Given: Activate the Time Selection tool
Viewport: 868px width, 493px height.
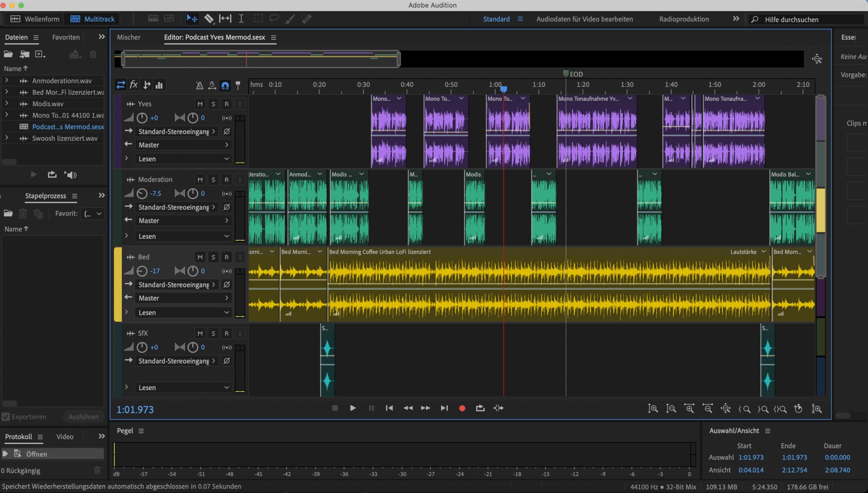Looking at the screenshot, I should tap(241, 19).
